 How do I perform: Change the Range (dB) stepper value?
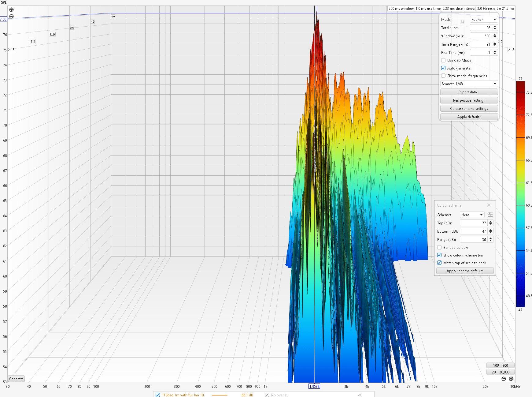[x=491, y=239]
